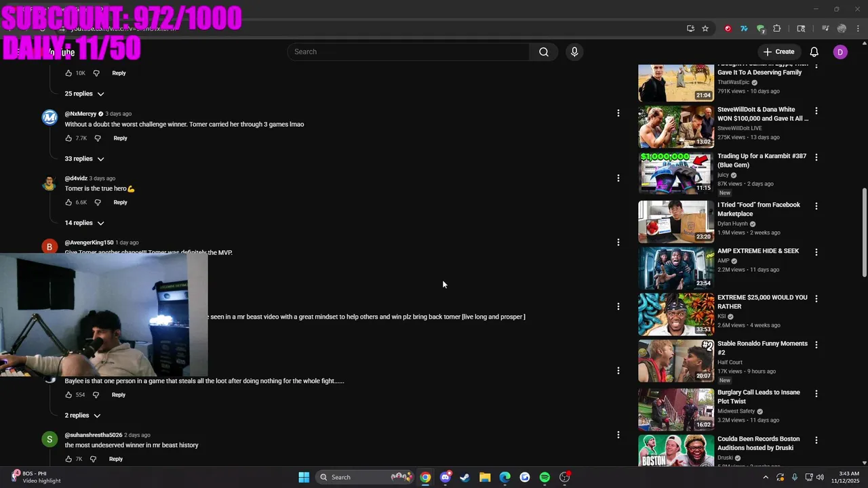868x488 pixels.
Task: Open the BOS - PHI video highlight widget
Action: (36, 477)
